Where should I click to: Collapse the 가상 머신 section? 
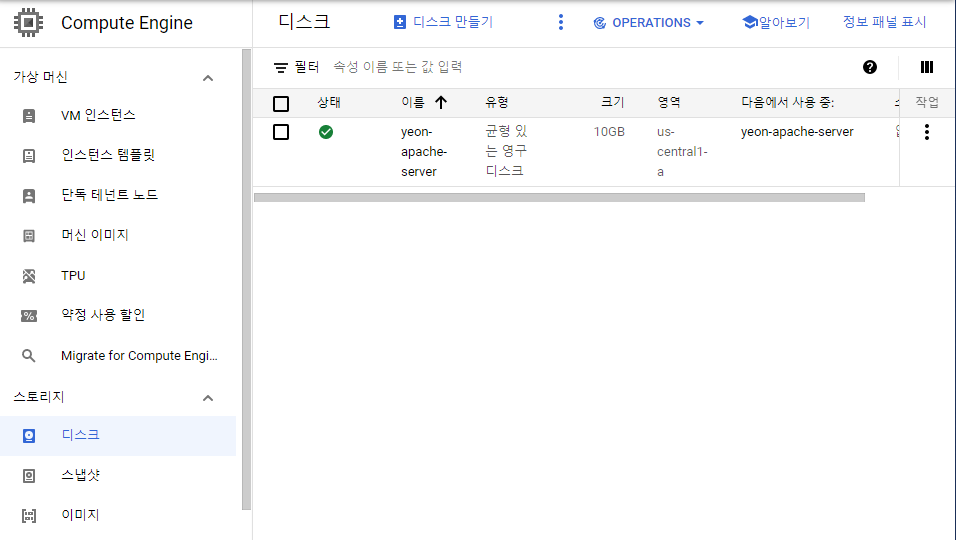pos(208,78)
